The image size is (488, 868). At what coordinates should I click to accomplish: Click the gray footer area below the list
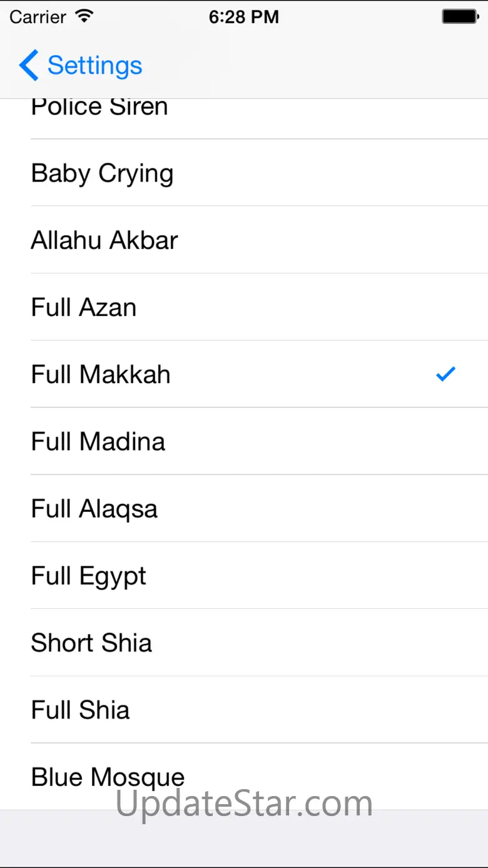244,842
